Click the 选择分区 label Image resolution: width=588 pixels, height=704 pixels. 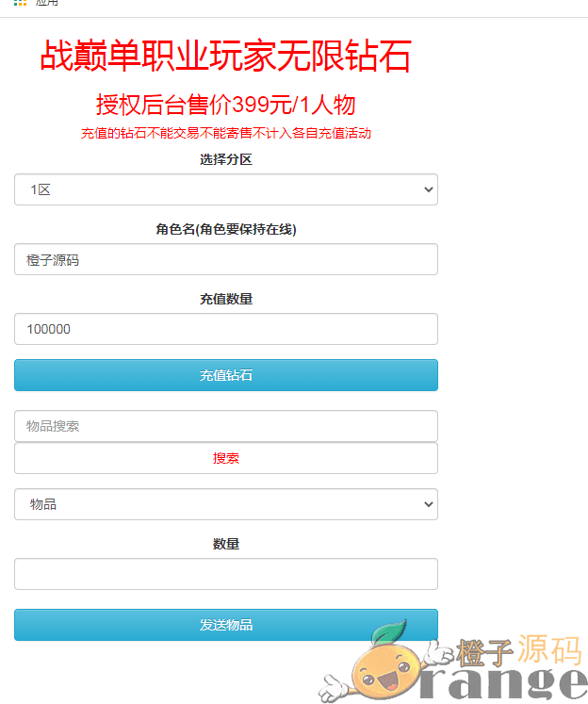click(x=226, y=159)
